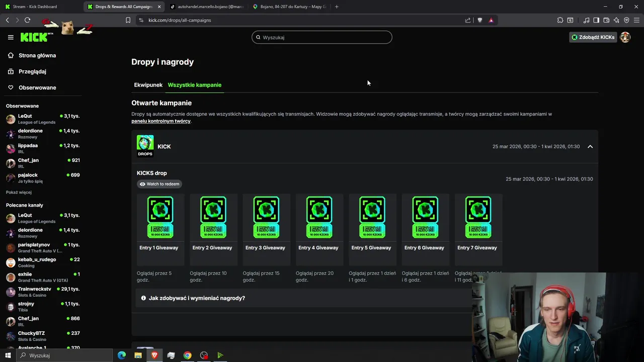Click the Zdobądź KICKs button
The image size is (644, 362).
click(x=593, y=37)
